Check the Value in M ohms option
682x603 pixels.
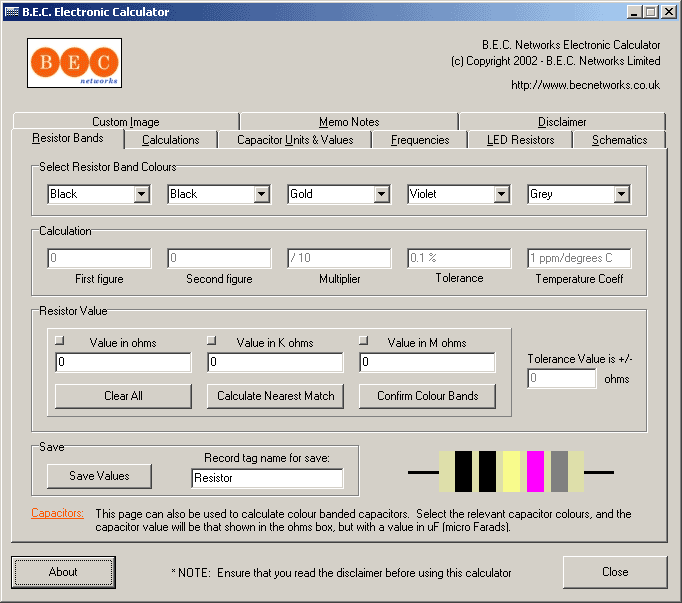(363, 342)
